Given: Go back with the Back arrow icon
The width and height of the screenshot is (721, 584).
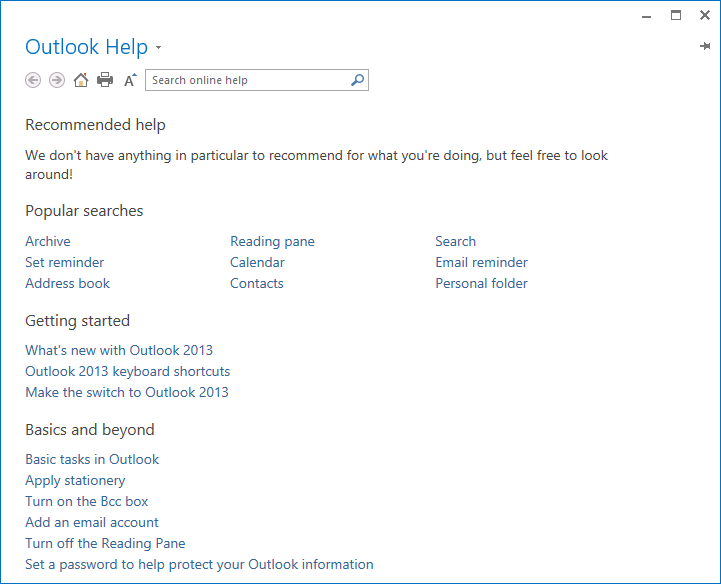Looking at the screenshot, I should tap(33, 80).
